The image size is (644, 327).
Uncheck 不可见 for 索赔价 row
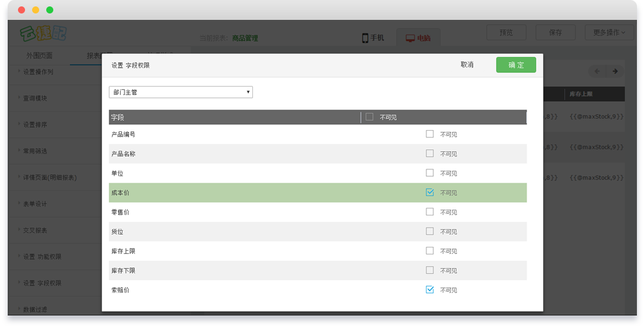coord(430,290)
